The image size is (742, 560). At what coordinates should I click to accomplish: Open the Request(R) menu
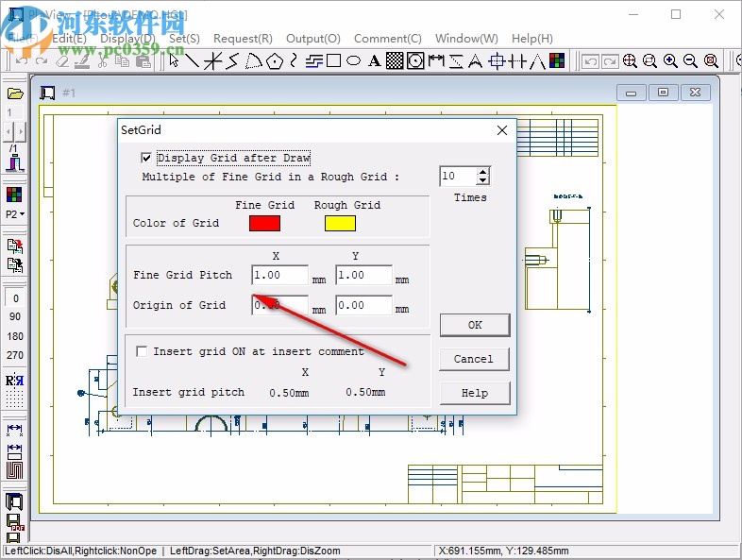243,39
